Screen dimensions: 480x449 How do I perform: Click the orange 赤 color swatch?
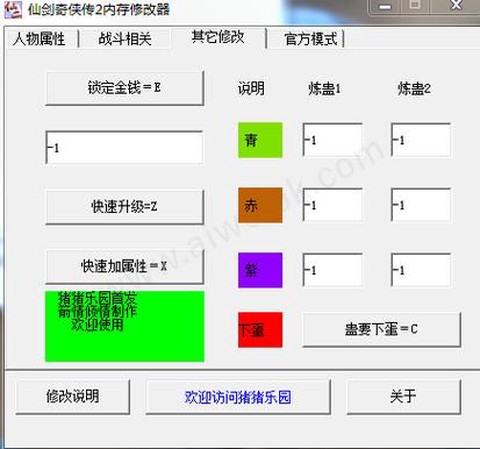click(x=260, y=205)
